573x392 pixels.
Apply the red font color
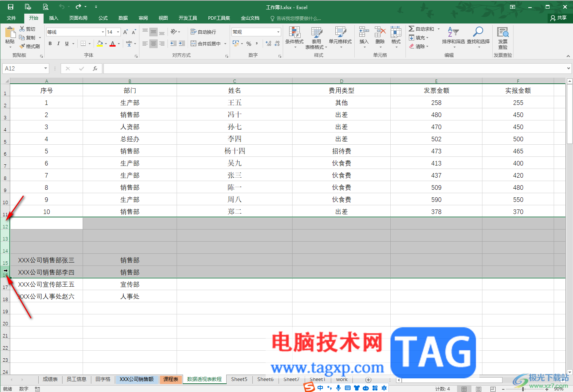[x=113, y=44]
